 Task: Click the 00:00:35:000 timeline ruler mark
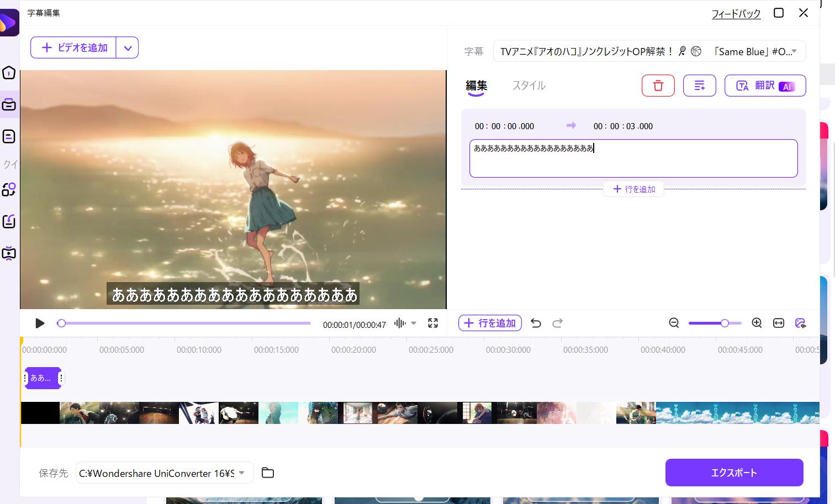585,349
